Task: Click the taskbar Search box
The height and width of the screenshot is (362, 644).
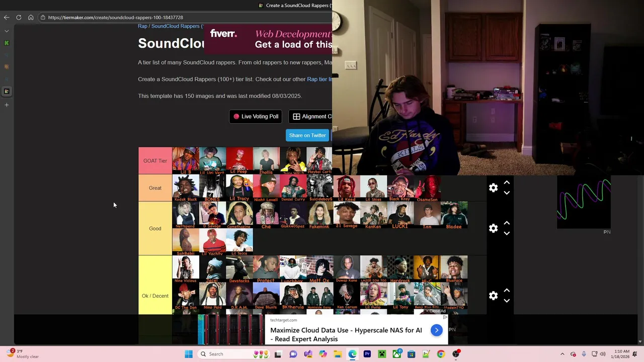Action: tap(234, 354)
